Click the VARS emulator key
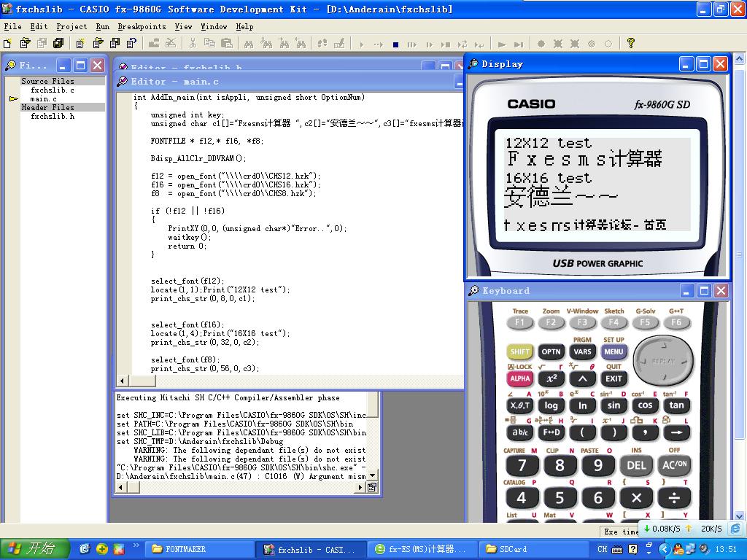The width and height of the screenshot is (747, 560). pos(582,352)
